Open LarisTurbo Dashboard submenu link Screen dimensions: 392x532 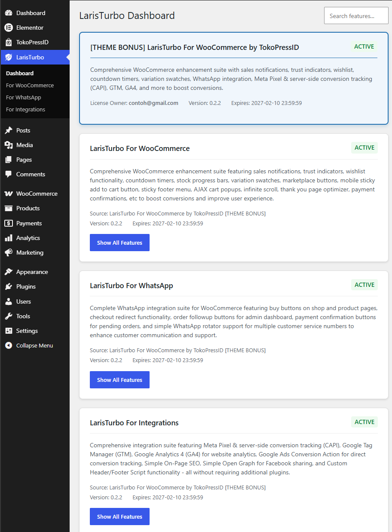(x=20, y=73)
